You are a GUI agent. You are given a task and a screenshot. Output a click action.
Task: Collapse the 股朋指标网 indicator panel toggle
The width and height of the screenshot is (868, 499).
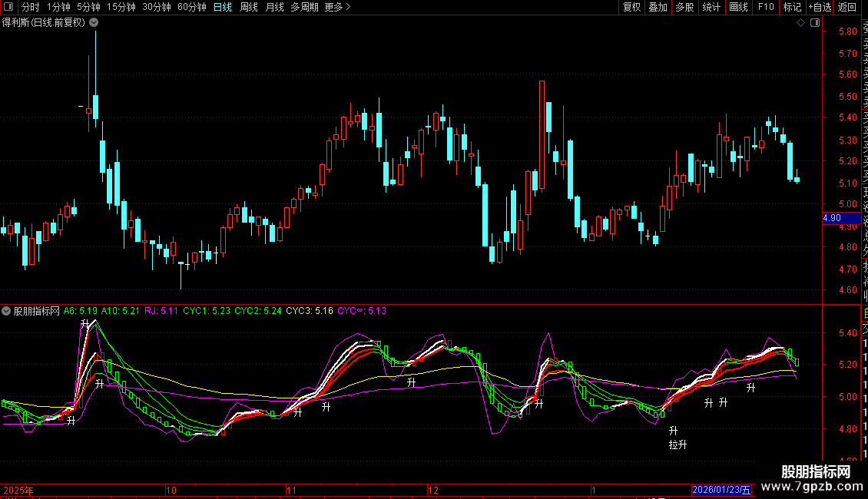pyautogui.click(x=6, y=311)
